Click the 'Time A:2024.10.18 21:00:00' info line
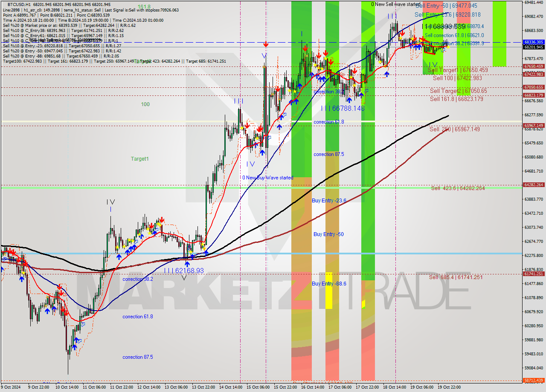The image size is (546, 392). [83, 20]
